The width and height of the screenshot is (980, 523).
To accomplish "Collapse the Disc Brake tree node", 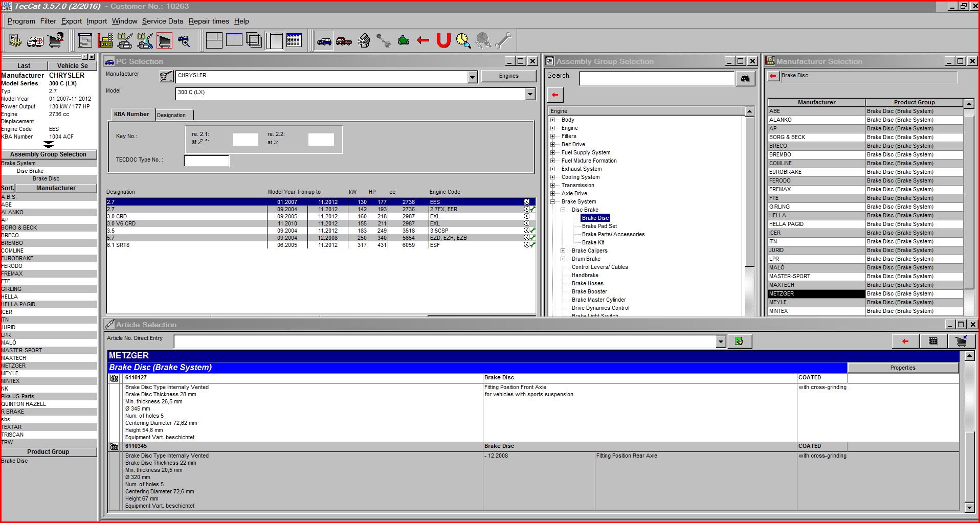I will tap(563, 210).
